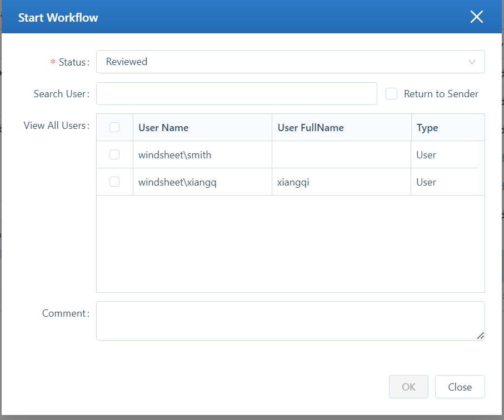Screen dimensions: 504x420
Task: Enable the Return to Sender checkbox
Action: pos(392,94)
